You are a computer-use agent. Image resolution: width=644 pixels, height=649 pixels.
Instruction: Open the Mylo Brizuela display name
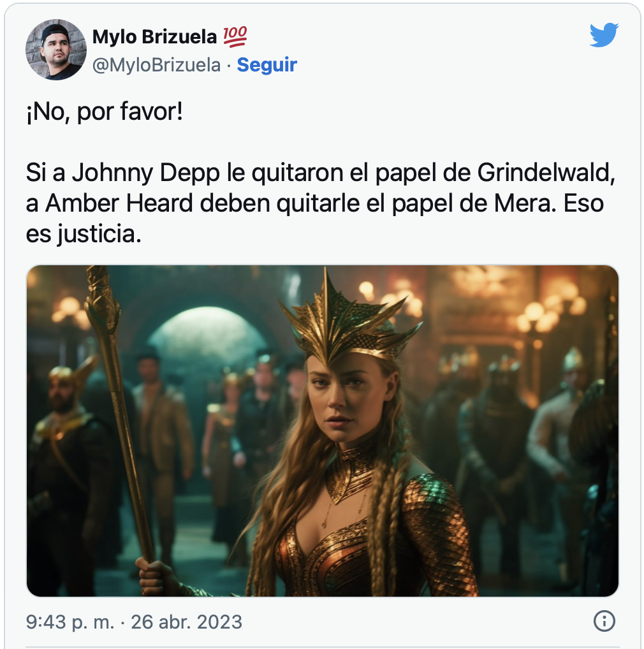(x=154, y=37)
